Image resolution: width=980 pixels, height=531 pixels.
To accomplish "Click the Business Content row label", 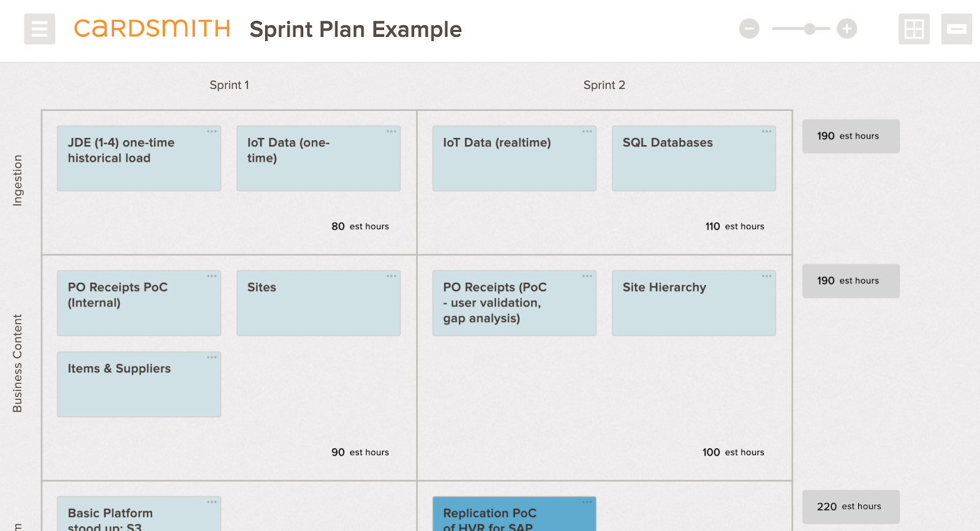I will pos(18,363).
